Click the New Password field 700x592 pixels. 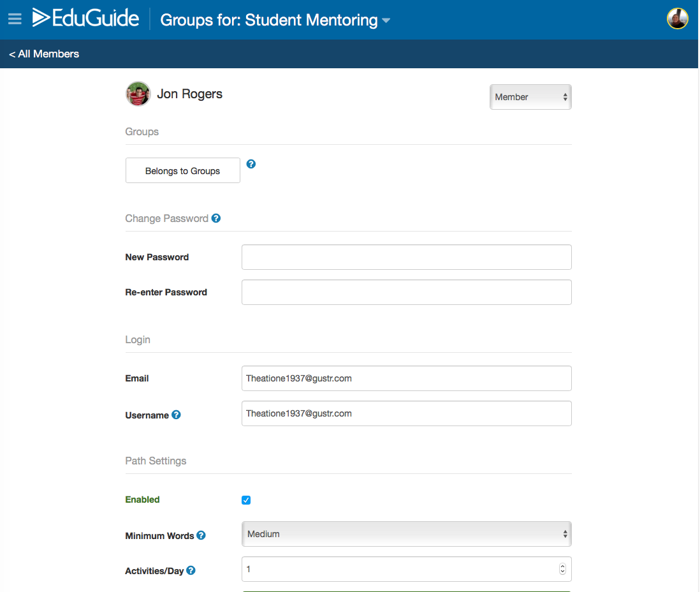[x=406, y=257]
